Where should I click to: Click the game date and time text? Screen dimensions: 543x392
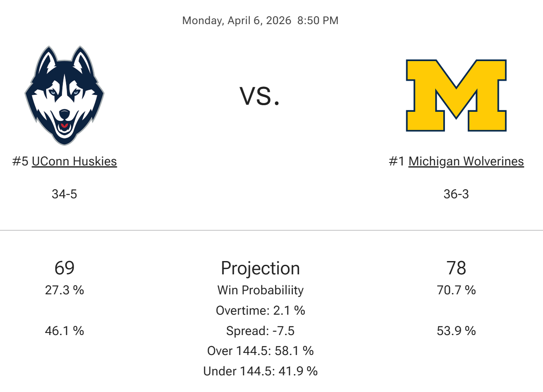[x=260, y=20]
